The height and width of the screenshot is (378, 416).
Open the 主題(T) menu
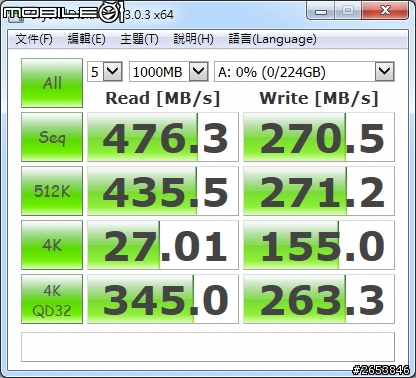[x=139, y=39]
